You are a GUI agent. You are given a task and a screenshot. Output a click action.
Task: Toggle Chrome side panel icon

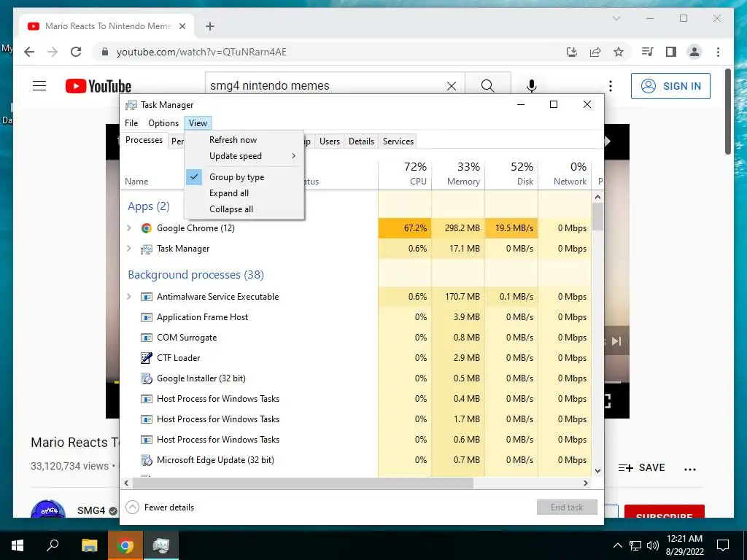[x=671, y=52]
